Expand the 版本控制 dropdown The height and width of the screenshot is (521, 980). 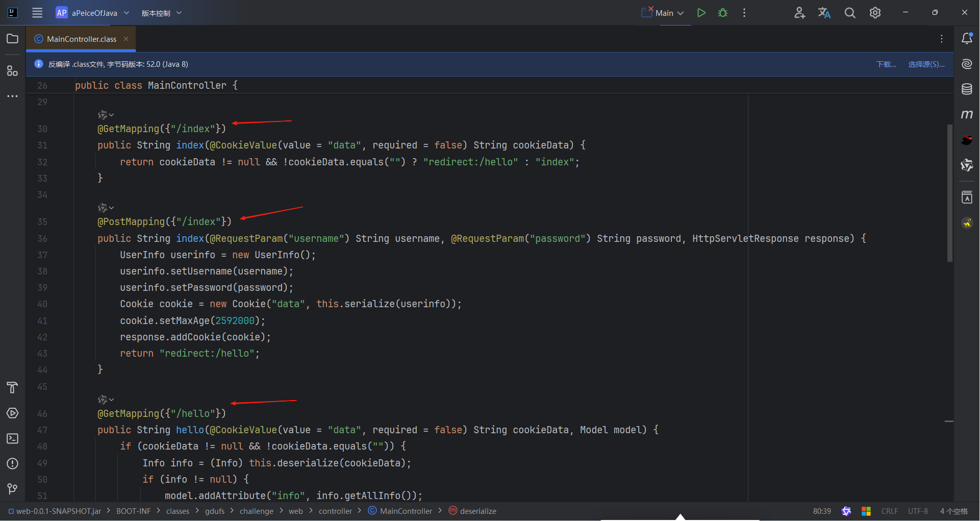(x=162, y=13)
